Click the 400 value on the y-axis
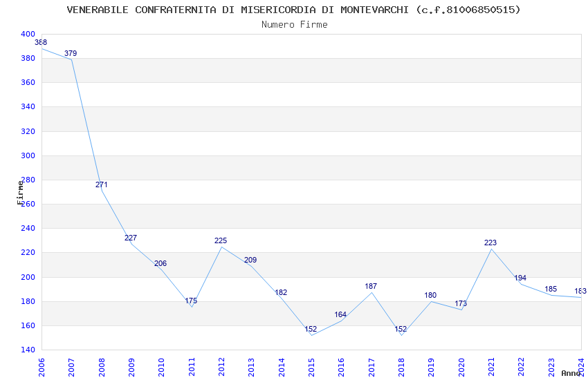 28,34
